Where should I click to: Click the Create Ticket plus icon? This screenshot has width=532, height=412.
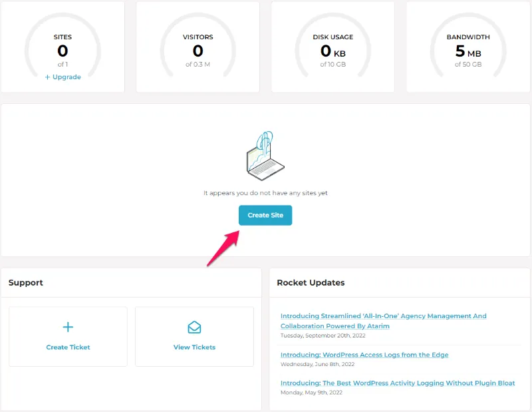(x=68, y=327)
